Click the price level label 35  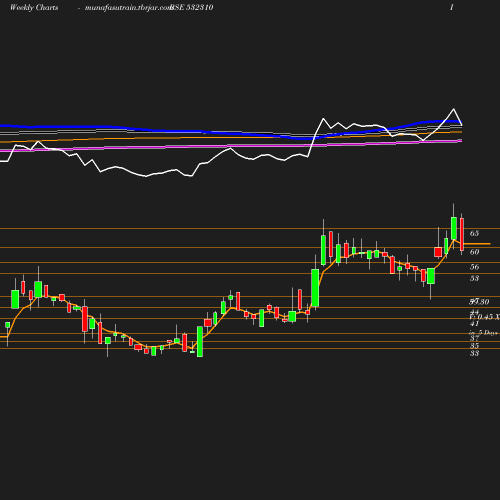474,346
